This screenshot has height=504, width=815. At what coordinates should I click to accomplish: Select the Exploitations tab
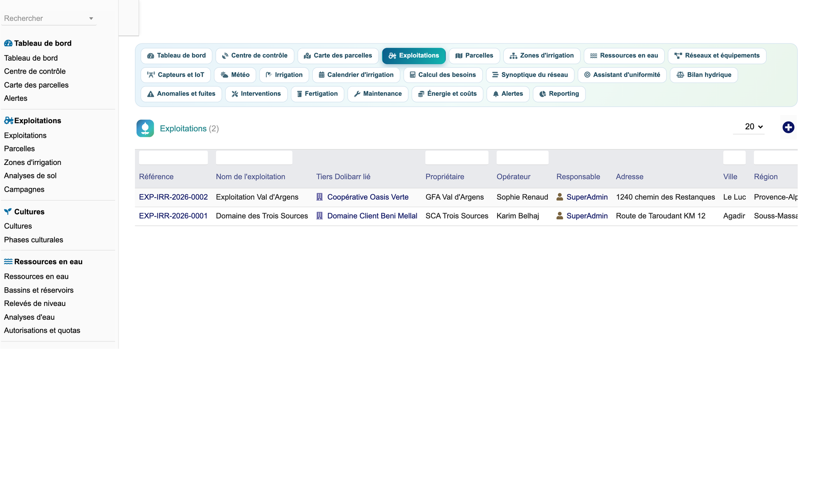pyautogui.click(x=414, y=56)
